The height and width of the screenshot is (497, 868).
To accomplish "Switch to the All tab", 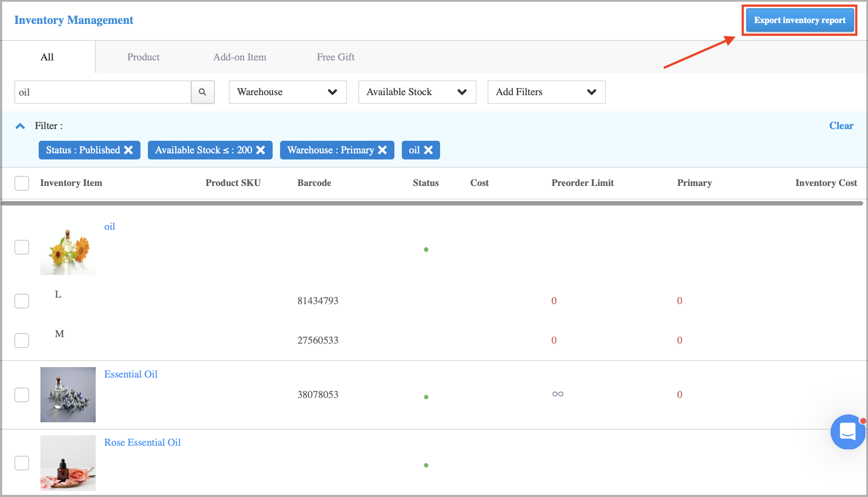I will pyautogui.click(x=47, y=57).
